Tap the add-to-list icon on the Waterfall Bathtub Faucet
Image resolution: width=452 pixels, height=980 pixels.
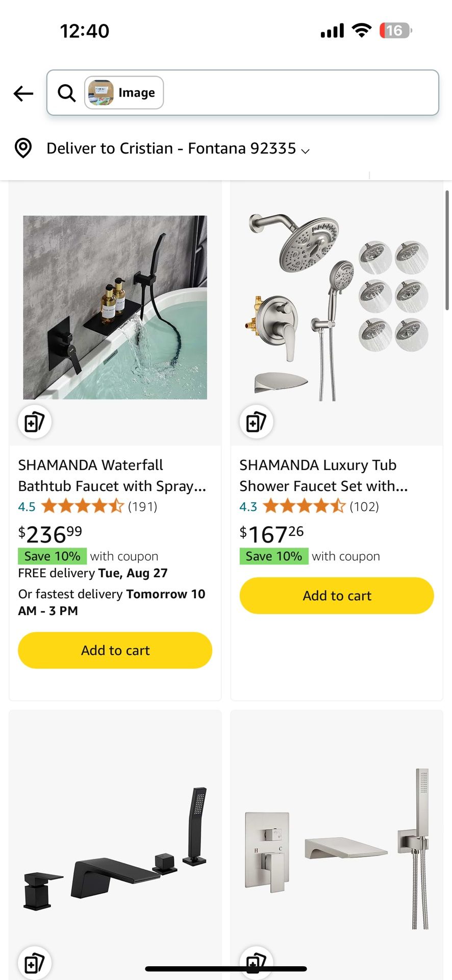click(34, 422)
